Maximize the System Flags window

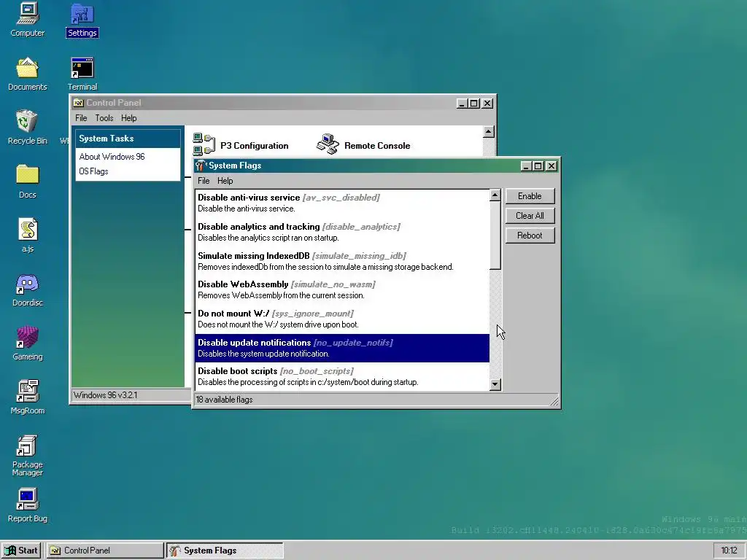pyautogui.click(x=538, y=166)
